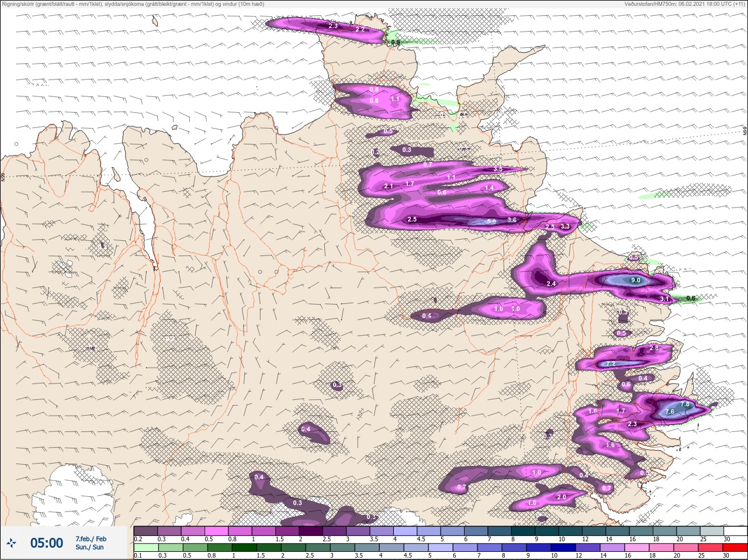This screenshot has height=560, width=748.
Task: Click the 7.8 precipitation value on the map
Action: pos(685,405)
